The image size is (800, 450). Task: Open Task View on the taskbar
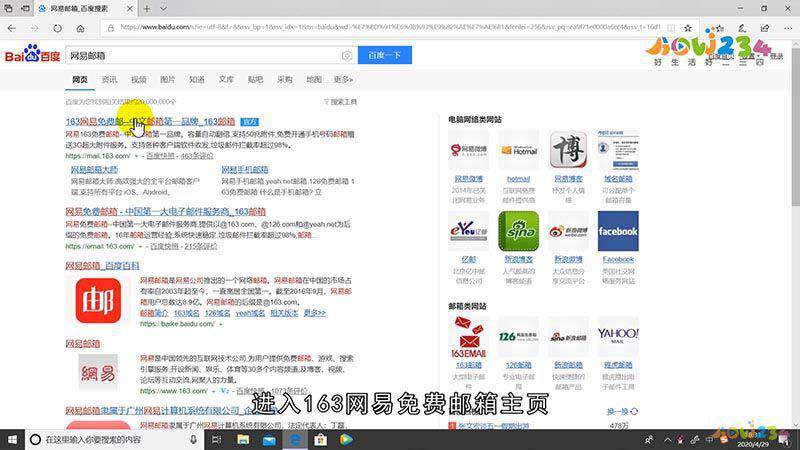pos(216,439)
